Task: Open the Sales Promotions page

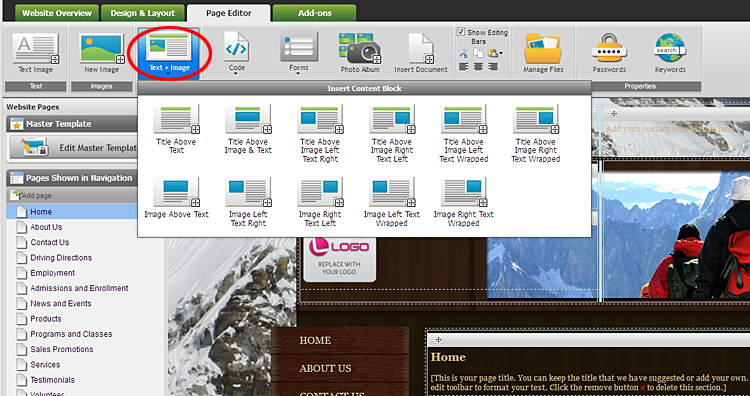Action: click(x=62, y=349)
